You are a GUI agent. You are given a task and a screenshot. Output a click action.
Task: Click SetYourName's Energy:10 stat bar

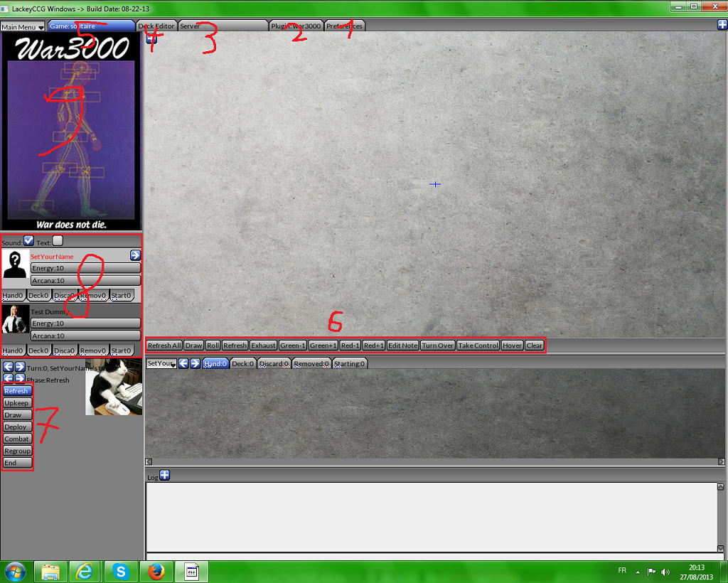(85, 268)
